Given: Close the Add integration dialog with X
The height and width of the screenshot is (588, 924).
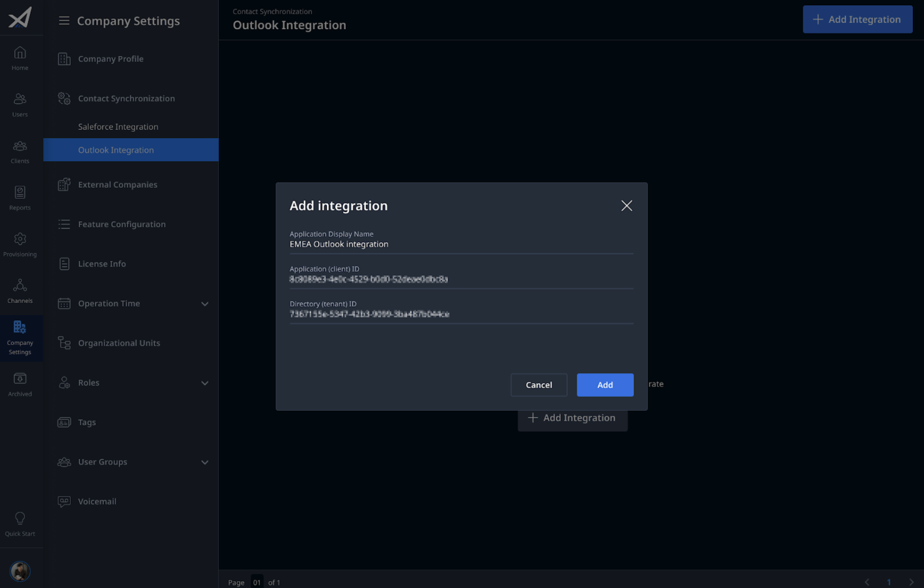Looking at the screenshot, I should click(x=626, y=206).
